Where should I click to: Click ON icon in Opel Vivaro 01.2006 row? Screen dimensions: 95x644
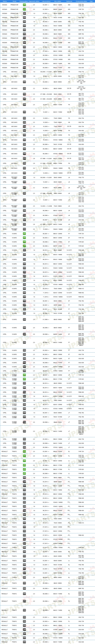click(24, 319)
